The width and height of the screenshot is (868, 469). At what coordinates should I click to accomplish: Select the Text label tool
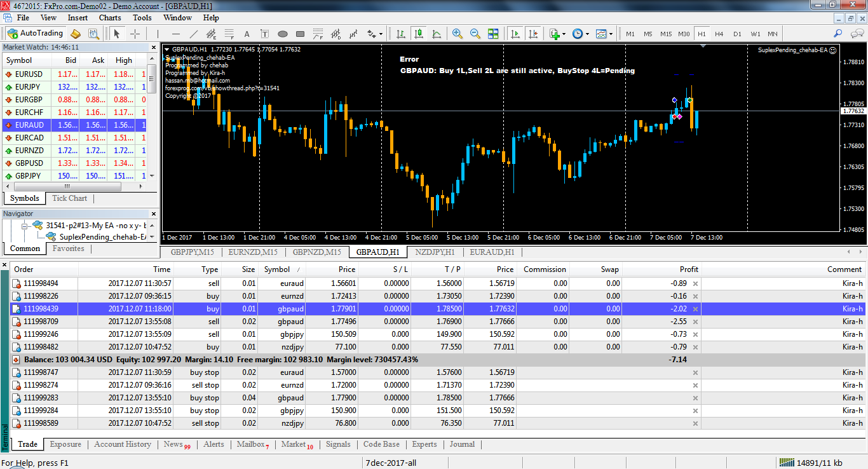click(265, 34)
